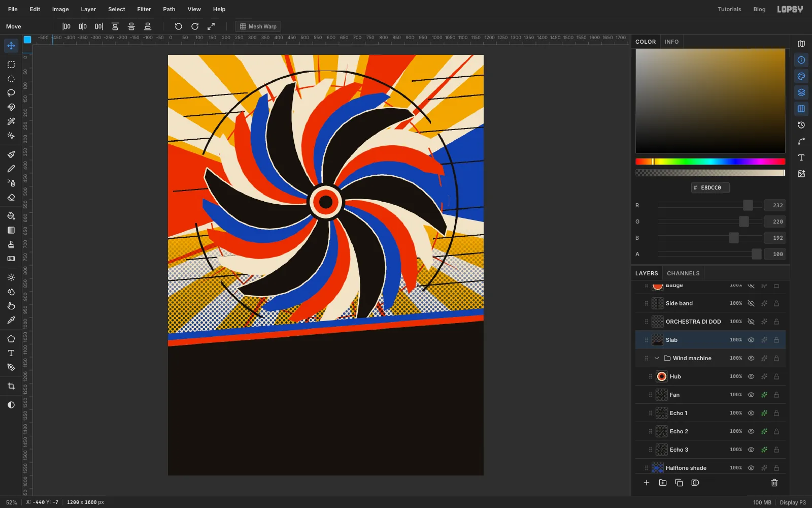Select the Move tool in the left toolbar
This screenshot has width=812, height=508.
[x=11, y=46]
